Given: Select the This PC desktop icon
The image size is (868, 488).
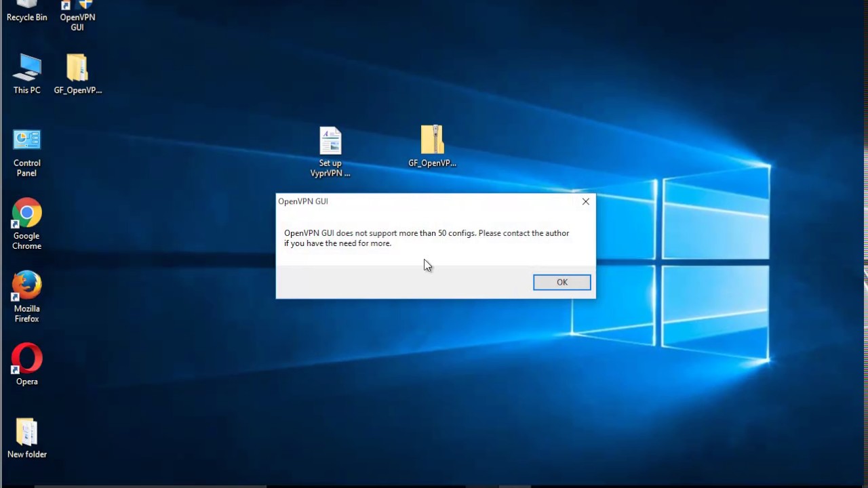Looking at the screenshot, I should coord(26,74).
